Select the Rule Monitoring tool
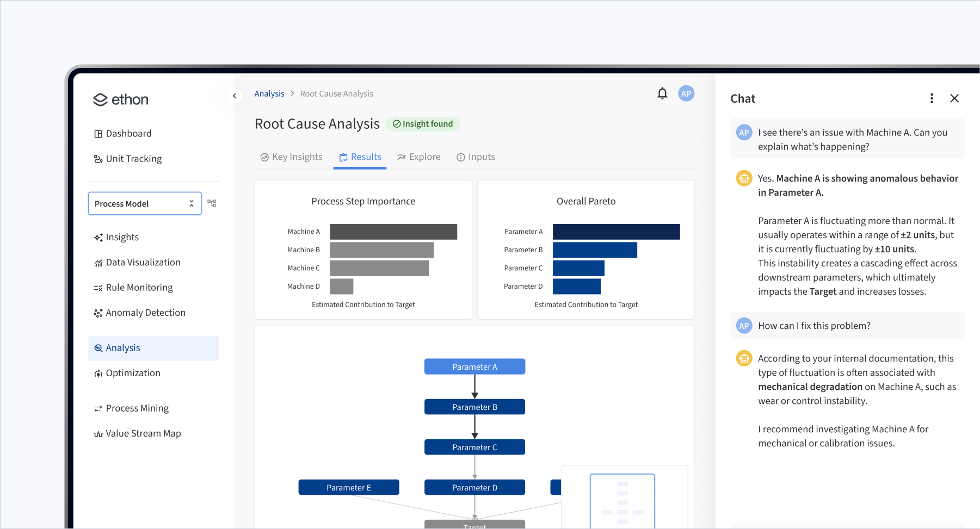The width and height of the screenshot is (980, 529). [x=139, y=287]
